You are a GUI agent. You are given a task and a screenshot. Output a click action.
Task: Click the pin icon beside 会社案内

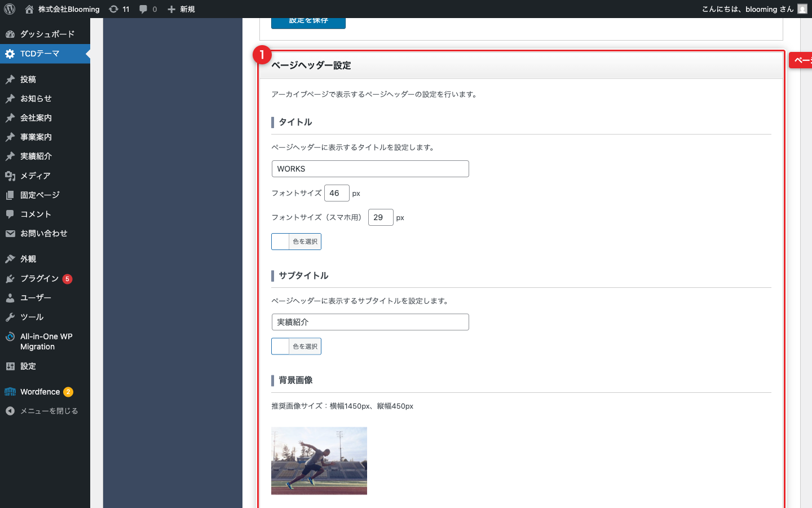(x=10, y=118)
